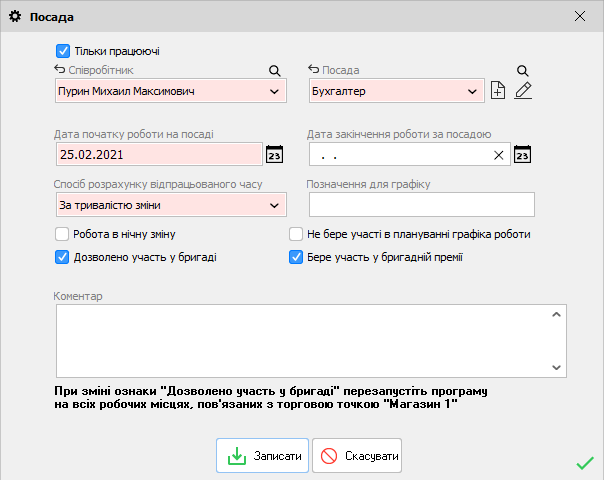The image size is (604, 480).
Task: Click the search magnifier above Співробітник field
Action: click(274, 71)
